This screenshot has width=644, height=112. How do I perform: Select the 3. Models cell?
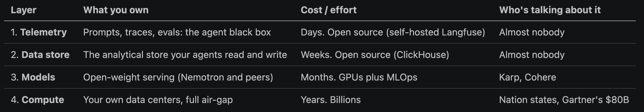tap(33, 77)
